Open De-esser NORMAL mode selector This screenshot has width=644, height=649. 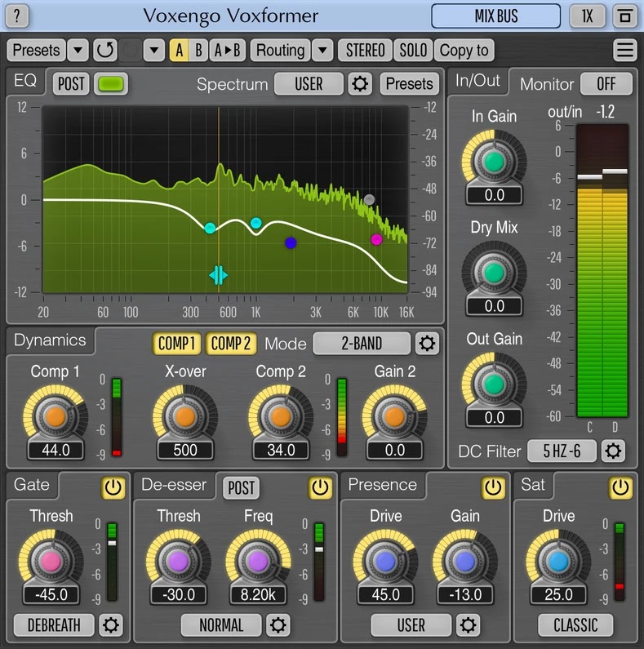coord(221,625)
